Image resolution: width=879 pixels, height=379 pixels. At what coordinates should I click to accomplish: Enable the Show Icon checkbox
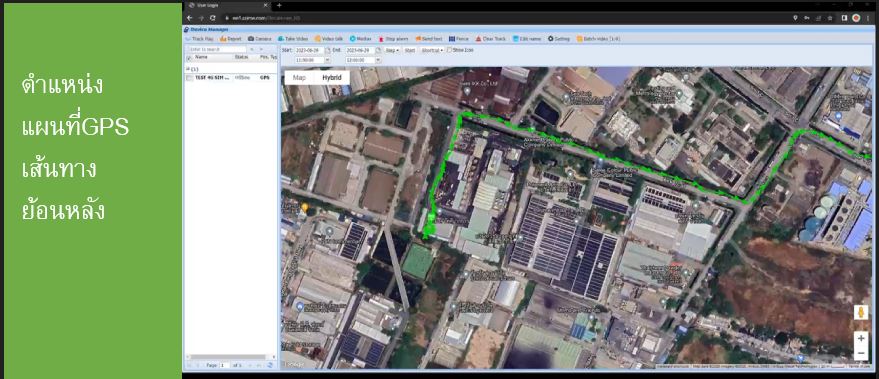click(450, 50)
